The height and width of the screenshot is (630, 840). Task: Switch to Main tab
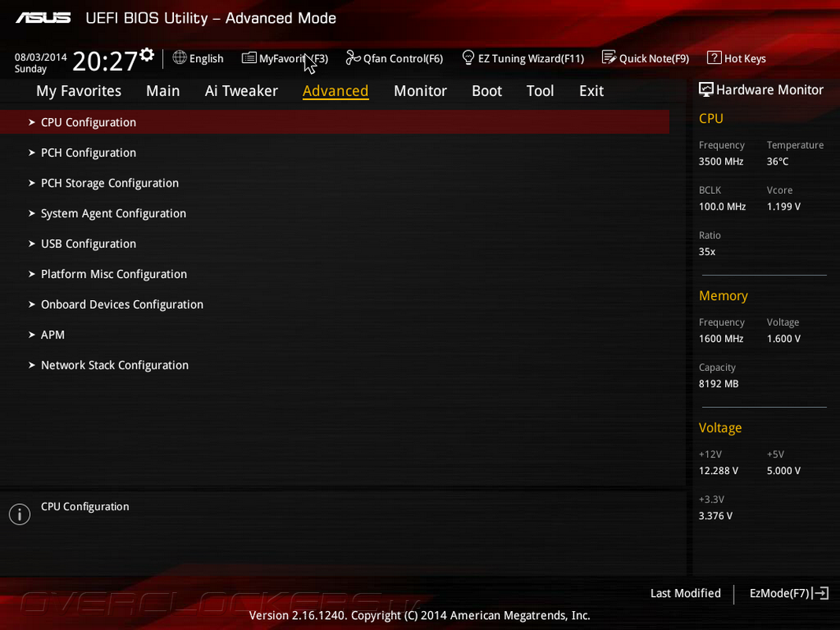pos(163,91)
